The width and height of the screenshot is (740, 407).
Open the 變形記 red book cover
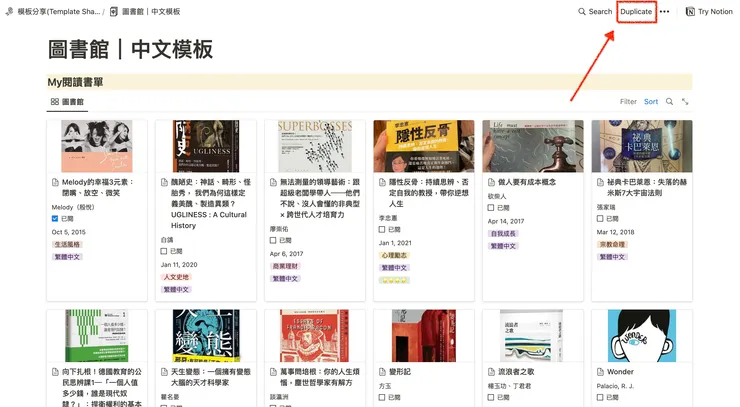tap(424, 336)
